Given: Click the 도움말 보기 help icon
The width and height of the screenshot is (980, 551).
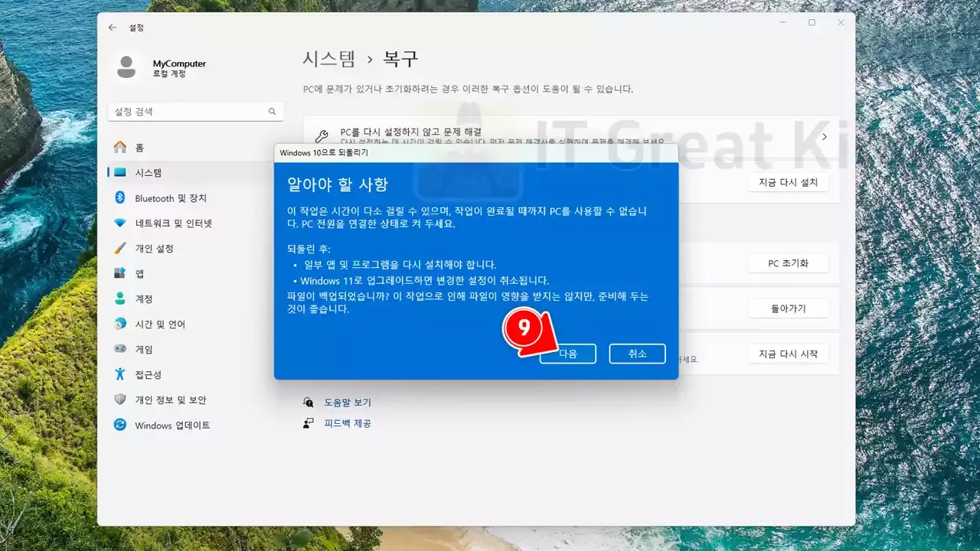Looking at the screenshot, I should (x=309, y=403).
